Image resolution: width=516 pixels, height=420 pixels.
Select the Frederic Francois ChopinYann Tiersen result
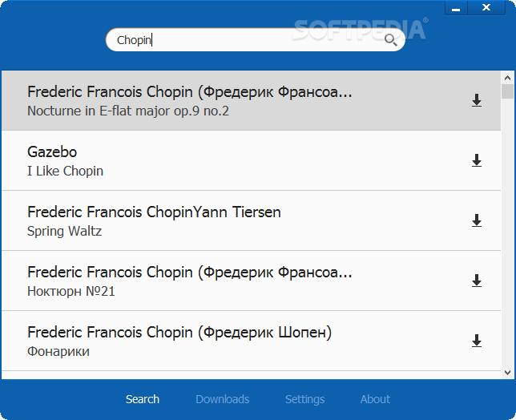pos(251,221)
